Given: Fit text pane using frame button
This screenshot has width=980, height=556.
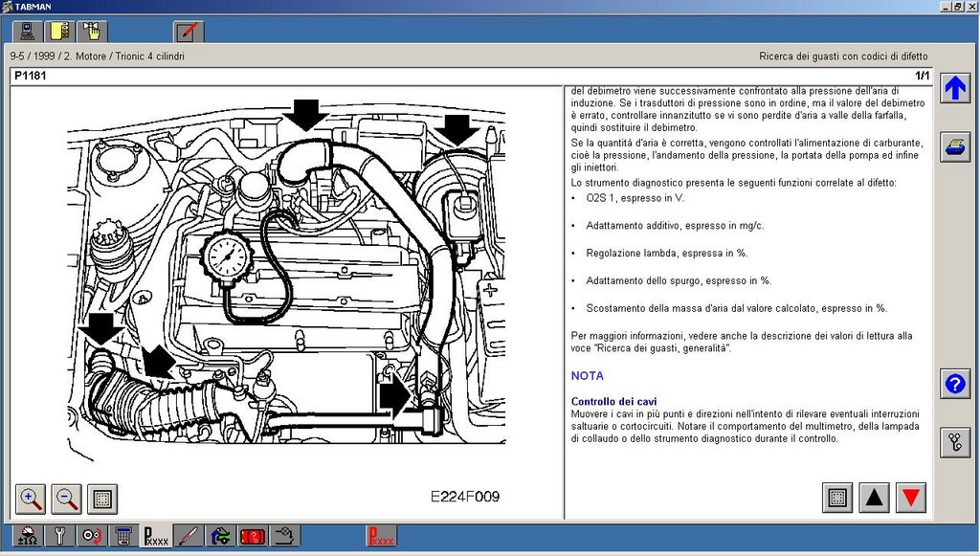Looking at the screenshot, I should pos(837,498).
